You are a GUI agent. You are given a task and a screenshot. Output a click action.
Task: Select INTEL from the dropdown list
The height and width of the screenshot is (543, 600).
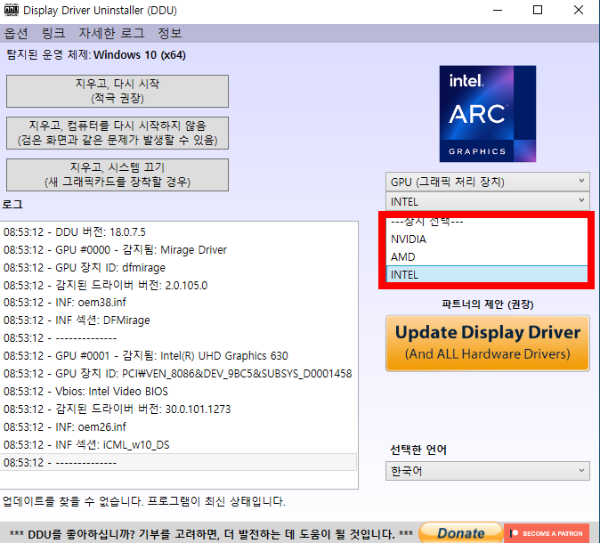(487, 274)
